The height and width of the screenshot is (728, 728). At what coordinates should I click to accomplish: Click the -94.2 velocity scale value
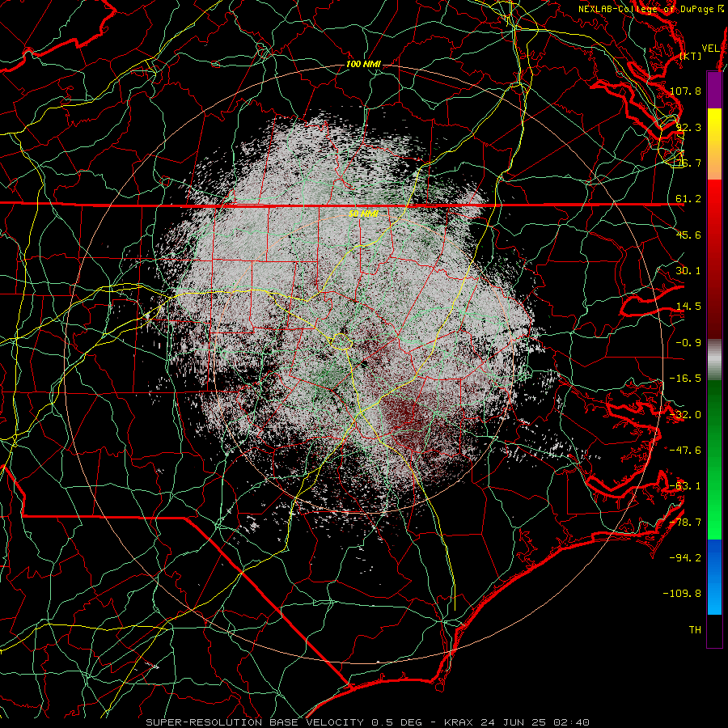tap(685, 558)
